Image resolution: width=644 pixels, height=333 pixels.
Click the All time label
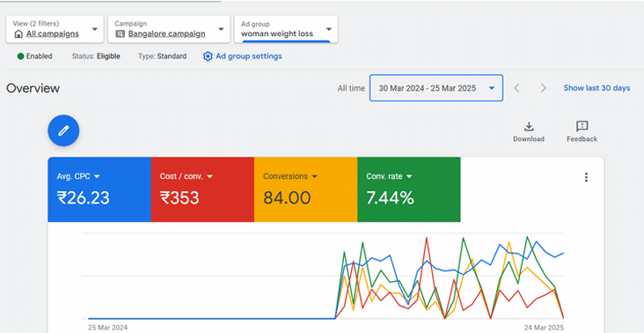[351, 88]
